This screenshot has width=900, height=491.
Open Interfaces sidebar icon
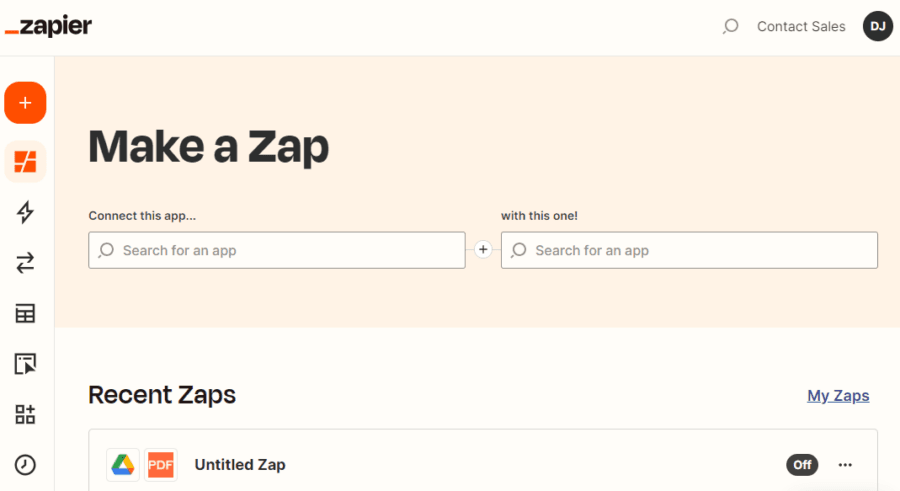point(25,364)
